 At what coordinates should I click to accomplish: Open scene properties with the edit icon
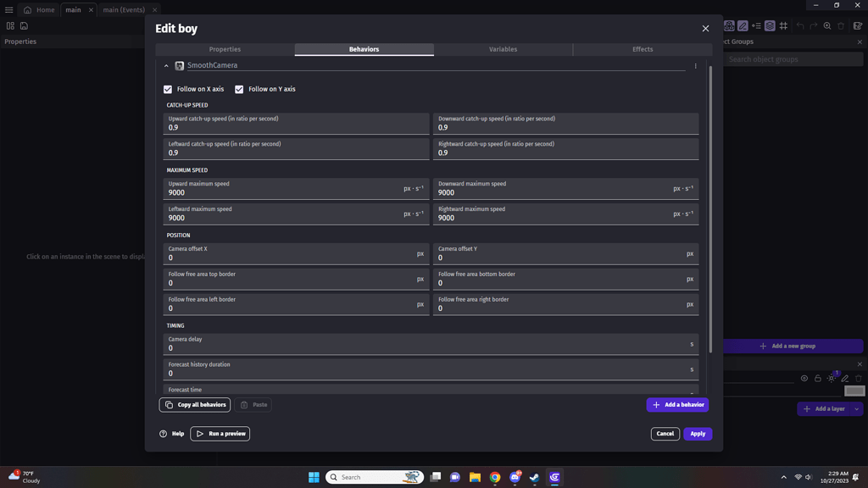click(858, 26)
